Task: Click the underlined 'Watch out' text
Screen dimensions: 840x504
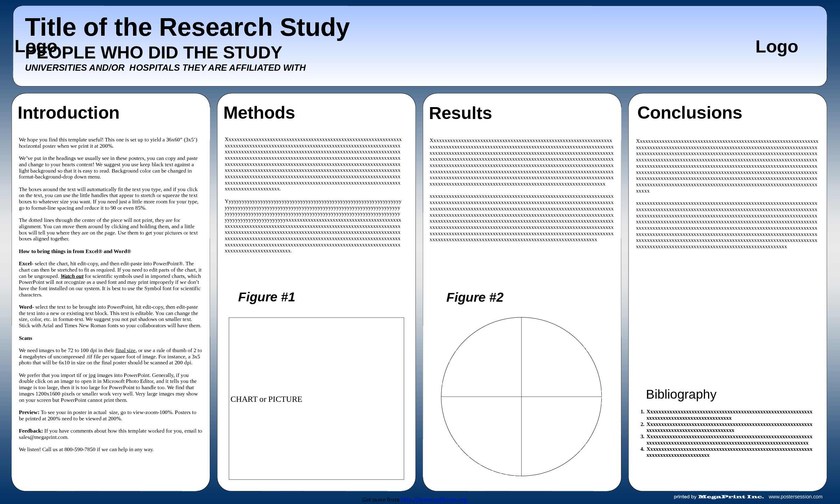Action: click(x=72, y=276)
